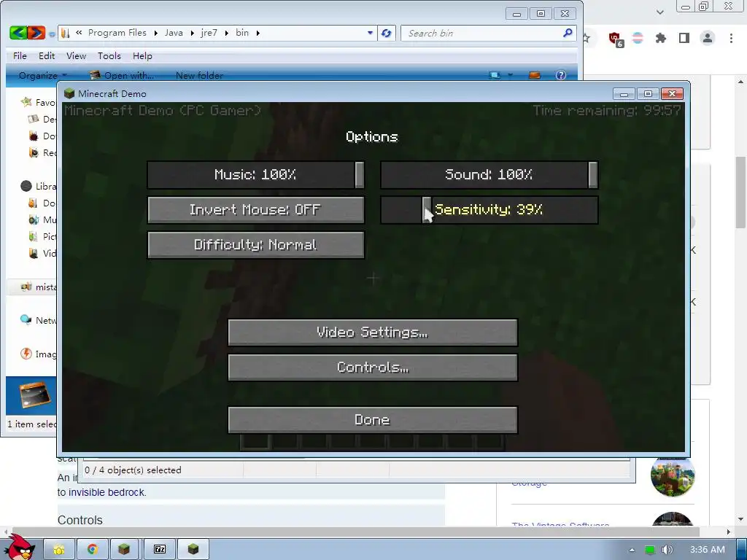Select Program Files in the address path
Image resolution: width=747 pixels, height=560 pixels.
click(117, 33)
